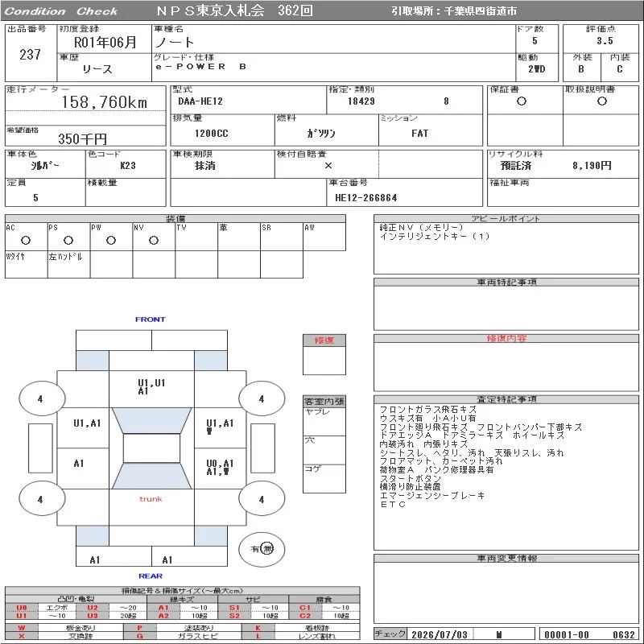Click the 'Condition Check' title
Image resolution: width=644 pixels, height=644 pixels.
click(61, 11)
